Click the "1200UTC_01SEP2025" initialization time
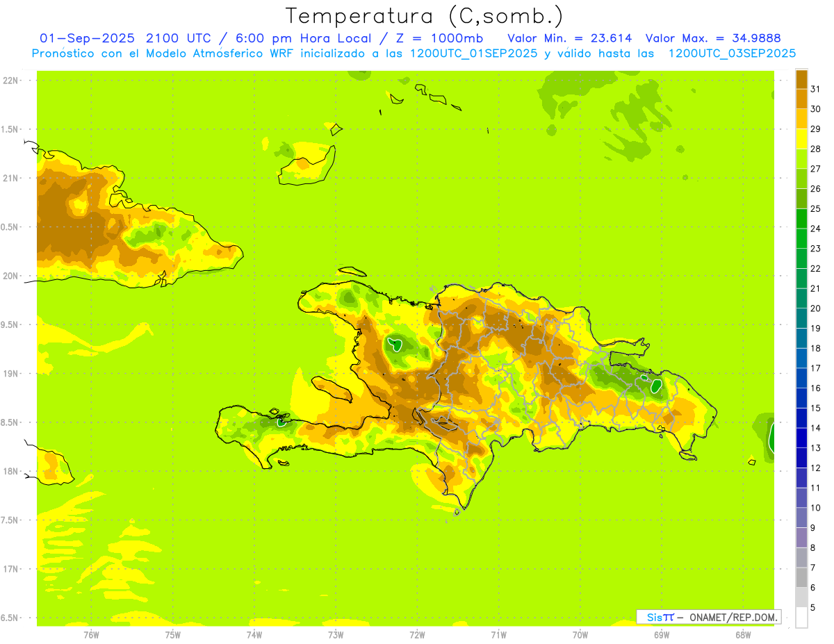 [x=474, y=53]
